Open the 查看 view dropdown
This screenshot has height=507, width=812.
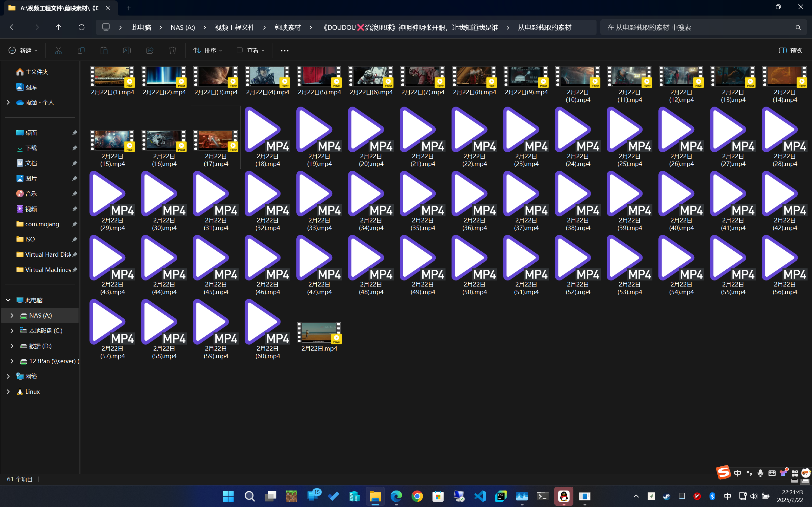click(x=250, y=50)
